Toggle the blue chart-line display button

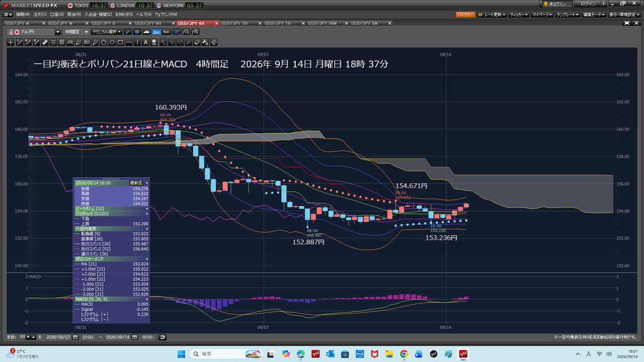[x=177, y=32]
